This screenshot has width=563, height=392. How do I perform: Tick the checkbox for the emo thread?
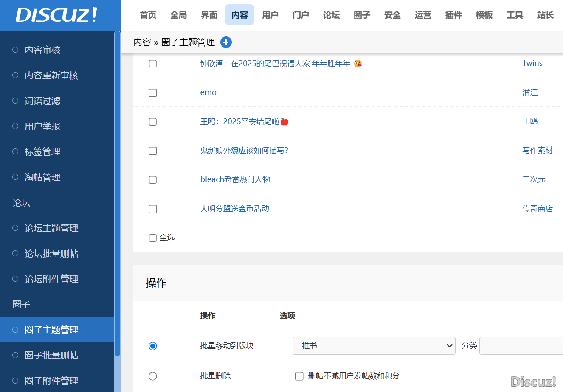(153, 93)
